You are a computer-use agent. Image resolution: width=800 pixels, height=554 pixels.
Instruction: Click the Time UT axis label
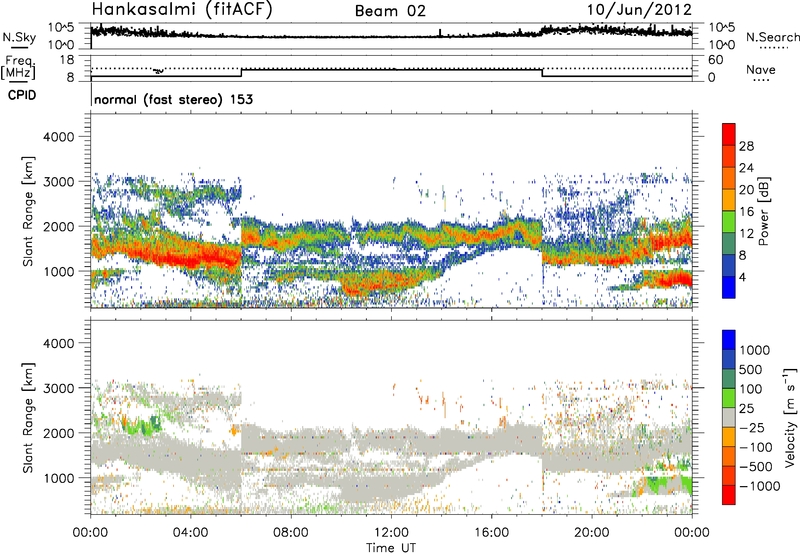pyautogui.click(x=391, y=548)
